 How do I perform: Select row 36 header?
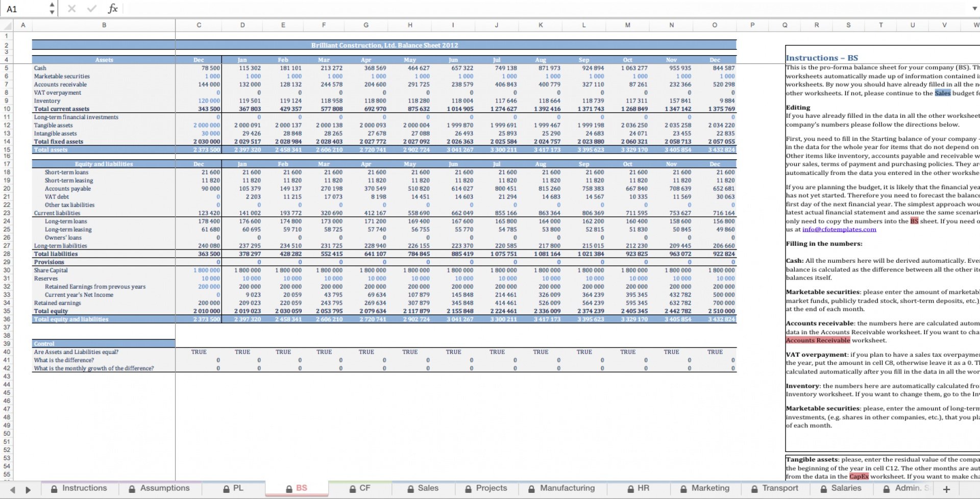(7, 319)
